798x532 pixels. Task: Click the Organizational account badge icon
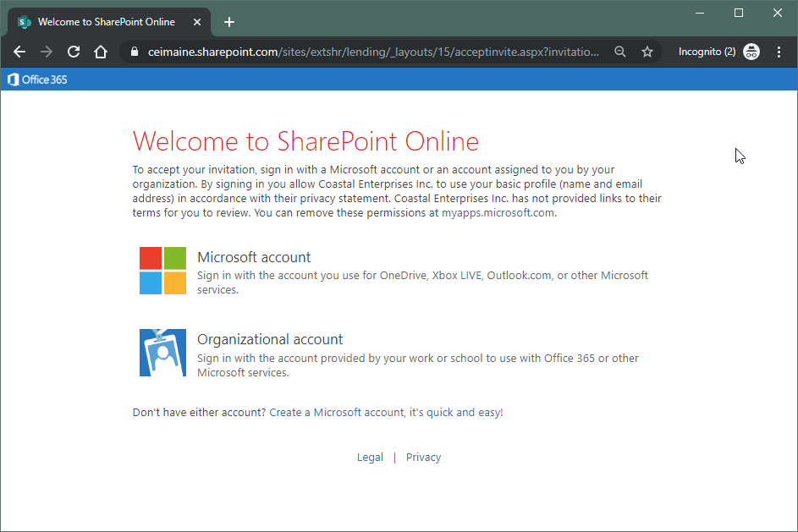[x=162, y=353]
